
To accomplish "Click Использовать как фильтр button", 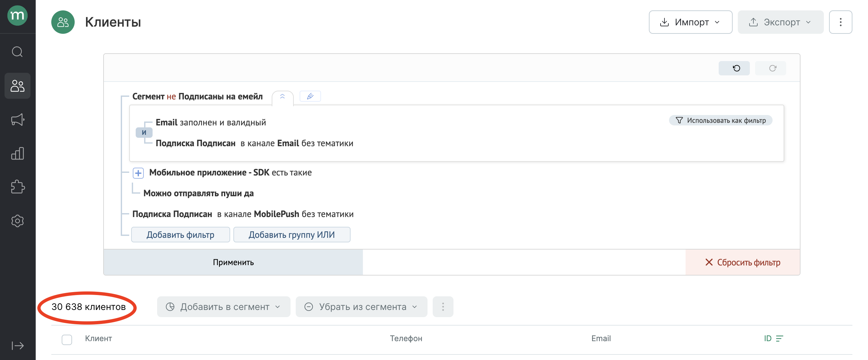I will pos(720,121).
